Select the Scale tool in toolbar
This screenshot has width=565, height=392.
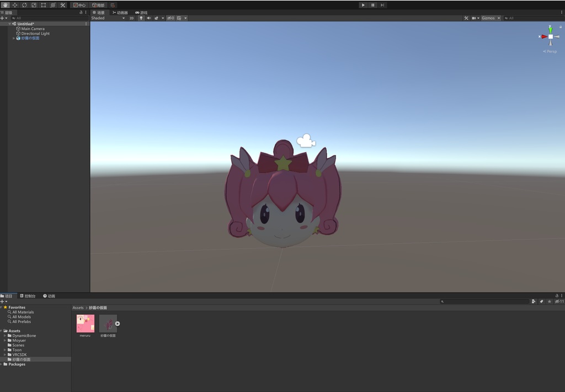(34, 5)
